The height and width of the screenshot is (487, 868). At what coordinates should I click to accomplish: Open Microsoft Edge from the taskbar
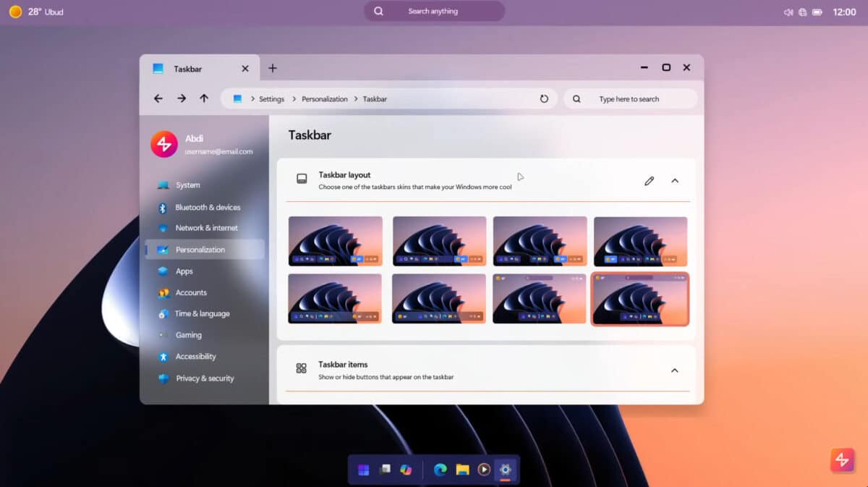tap(440, 470)
